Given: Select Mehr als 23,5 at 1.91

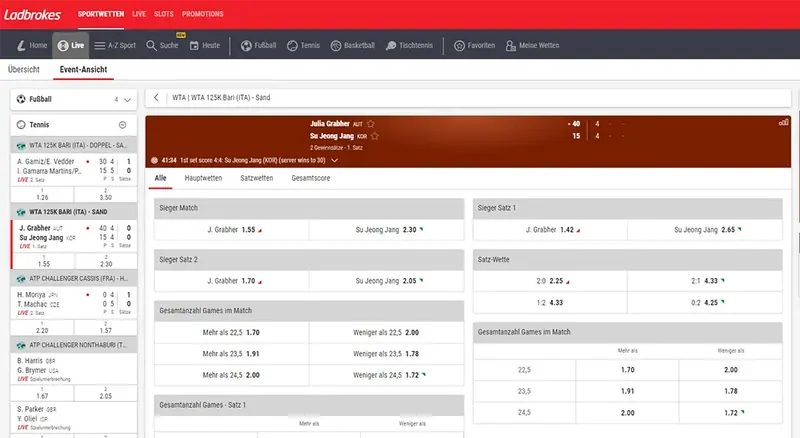Looking at the screenshot, I should coord(232,354).
